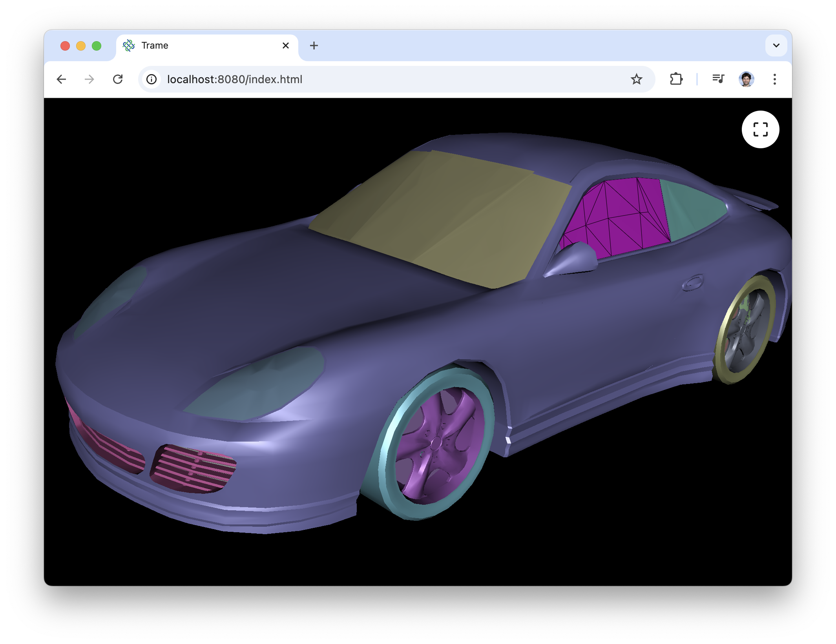Open the Extensions puzzle menu
This screenshot has height=644, width=836.
click(x=676, y=79)
